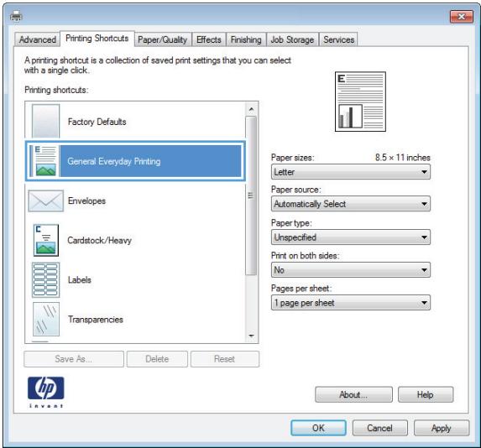Image resolution: width=481 pixels, height=448 pixels.
Task: Expand the Print on both sides dropdown
Action: pyautogui.click(x=351, y=270)
